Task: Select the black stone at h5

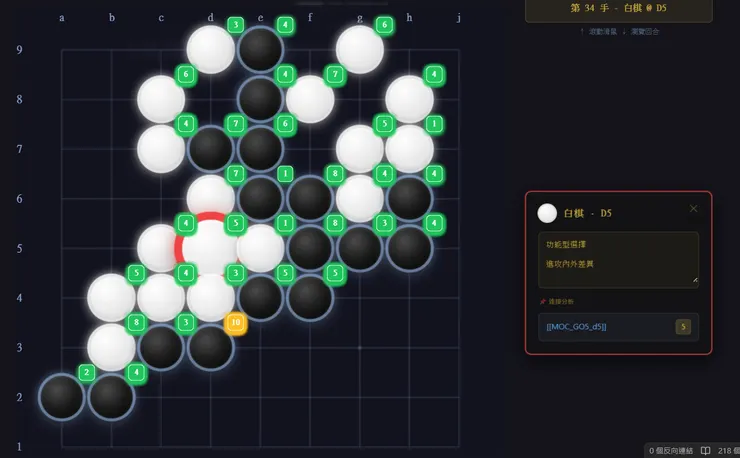Action: [409, 248]
